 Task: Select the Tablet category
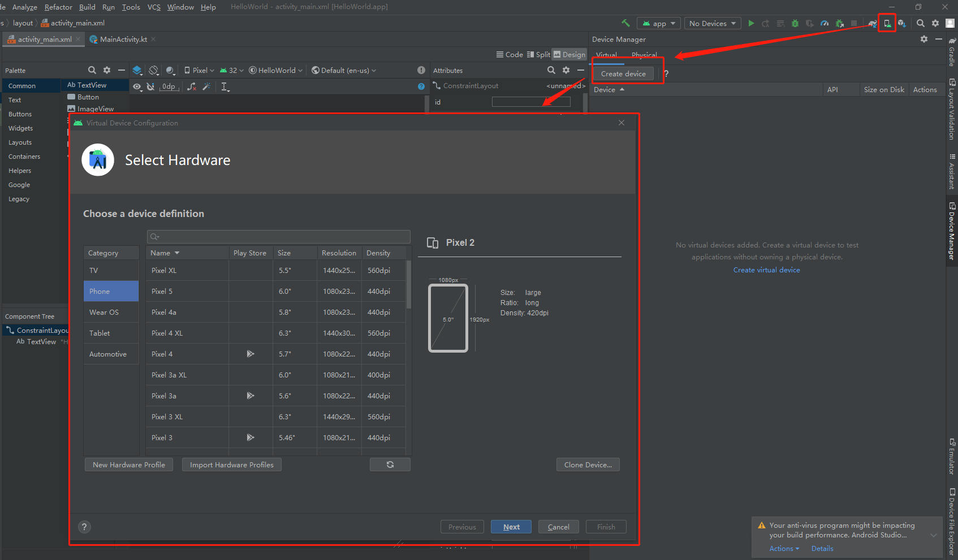click(111, 333)
